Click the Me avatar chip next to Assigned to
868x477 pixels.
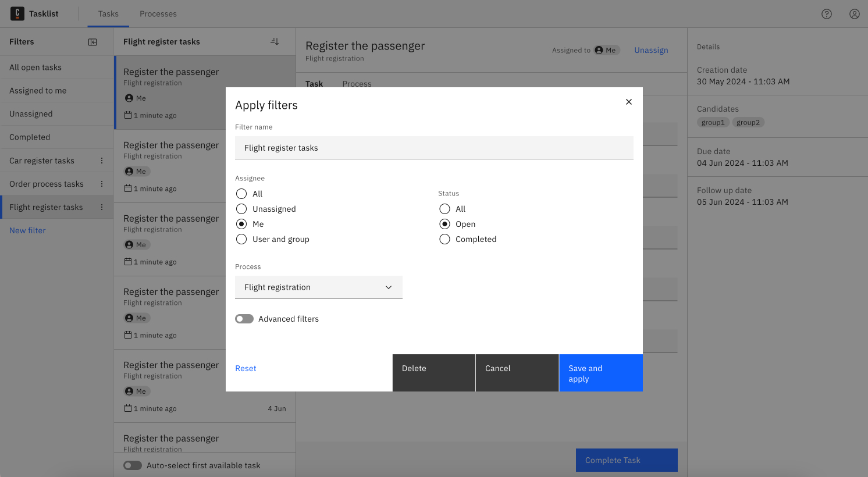(607, 50)
